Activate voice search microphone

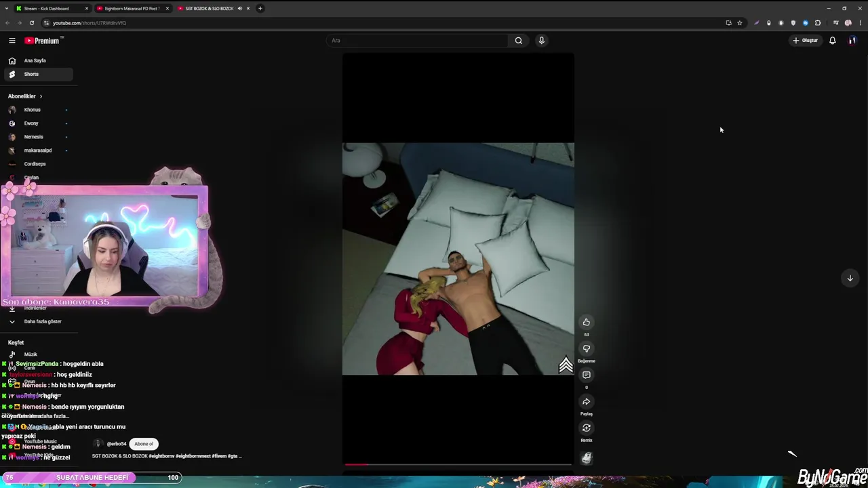coord(541,41)
